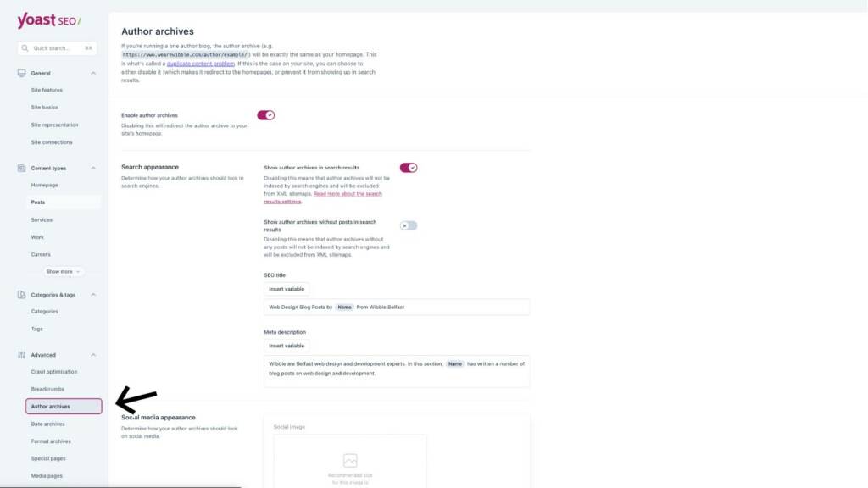Click the Meta description text field
868x488 pixels.
point(397,372)
